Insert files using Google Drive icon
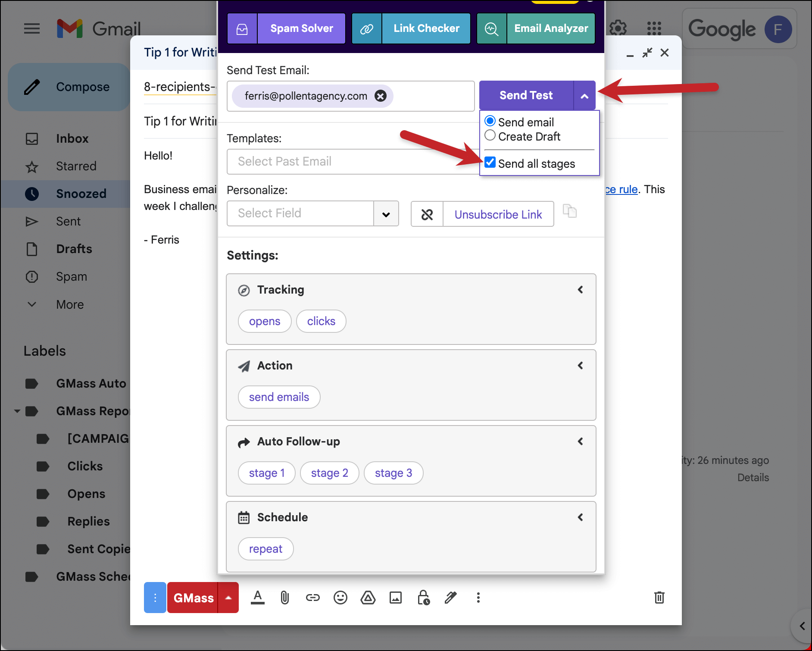The width and height of the screenshot is (812, 651). pos(368,598)
